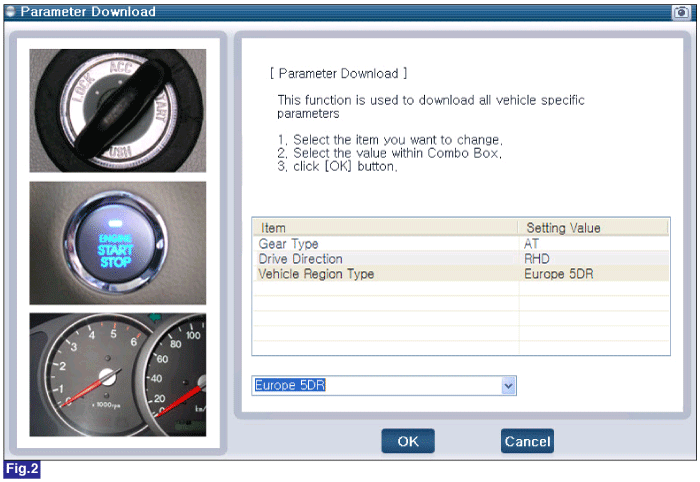The image size is (700, 482).
Task: Click the tachometer gauge cluster image
Action: (x=118, y=375)
